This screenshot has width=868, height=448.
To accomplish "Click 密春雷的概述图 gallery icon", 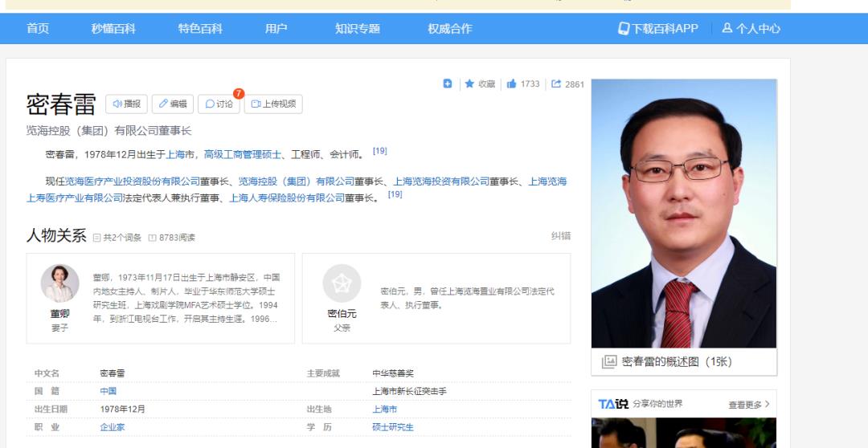I will coord(609,362).
